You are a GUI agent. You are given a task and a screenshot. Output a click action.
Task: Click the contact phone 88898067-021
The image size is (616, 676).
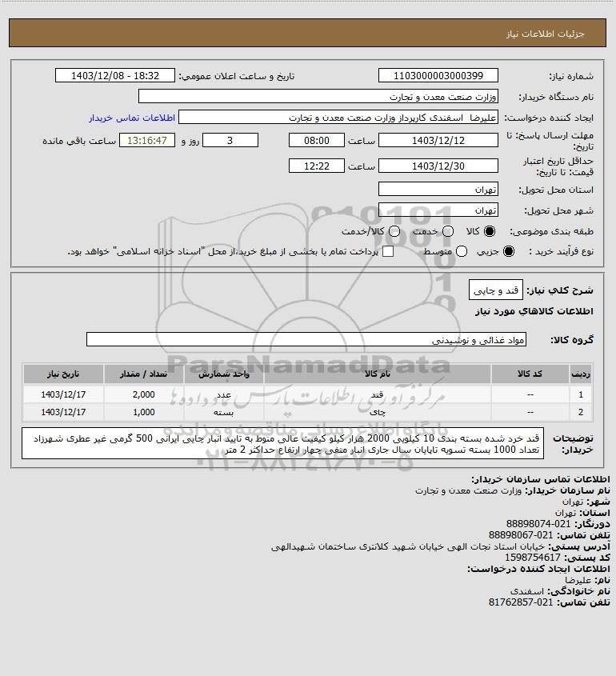click(x=520, y=535)
